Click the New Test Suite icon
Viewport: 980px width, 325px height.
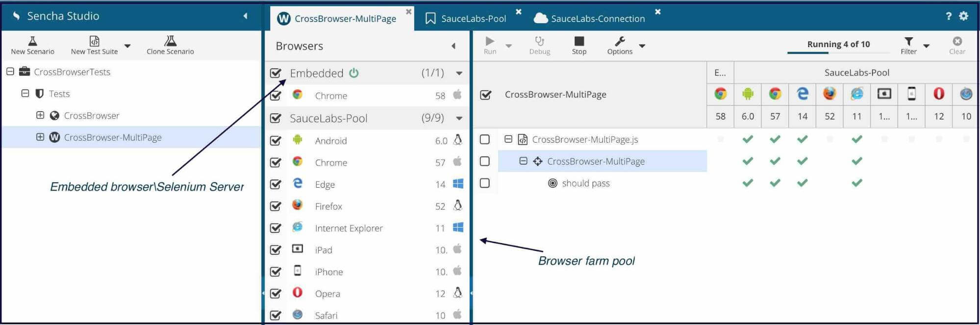[x=94, y=41]
